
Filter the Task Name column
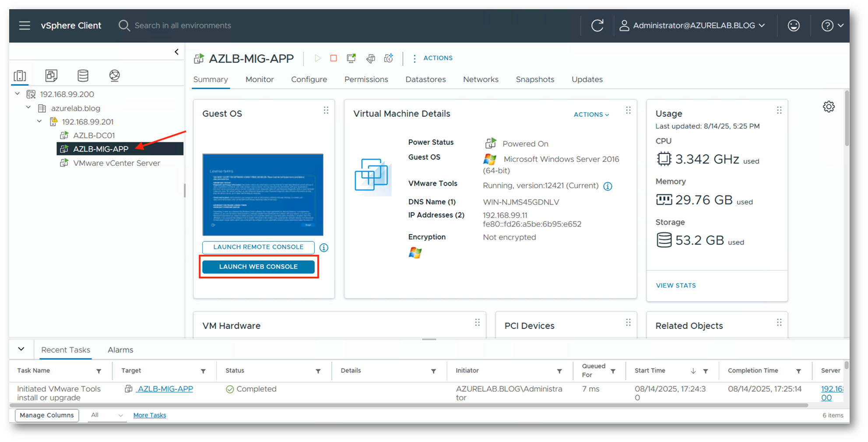point(99,372)
